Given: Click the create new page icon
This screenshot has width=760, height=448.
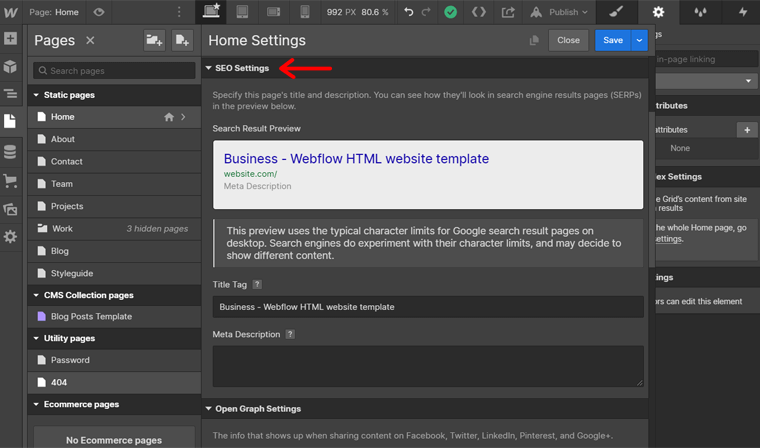Looking at the screenshot, I should coord(182,40).
